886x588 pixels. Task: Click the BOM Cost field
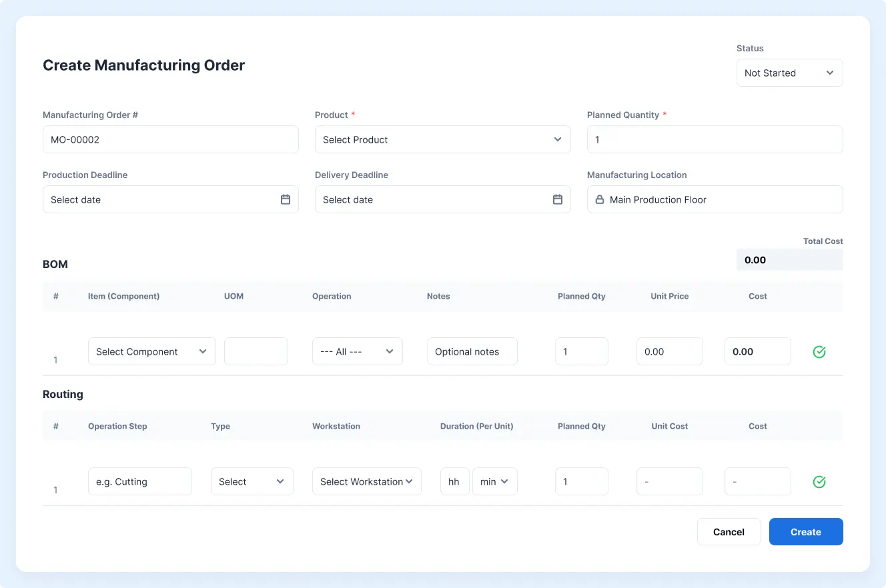(758, 351)
